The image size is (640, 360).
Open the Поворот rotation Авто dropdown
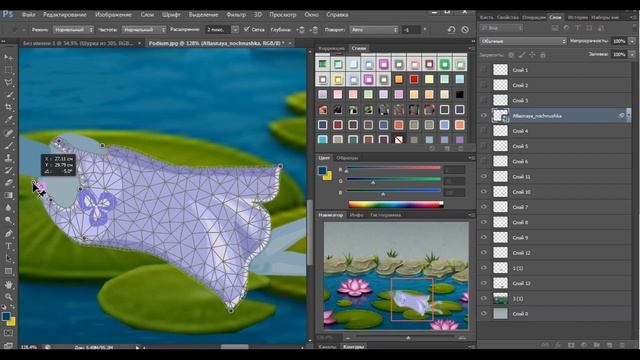373,29
